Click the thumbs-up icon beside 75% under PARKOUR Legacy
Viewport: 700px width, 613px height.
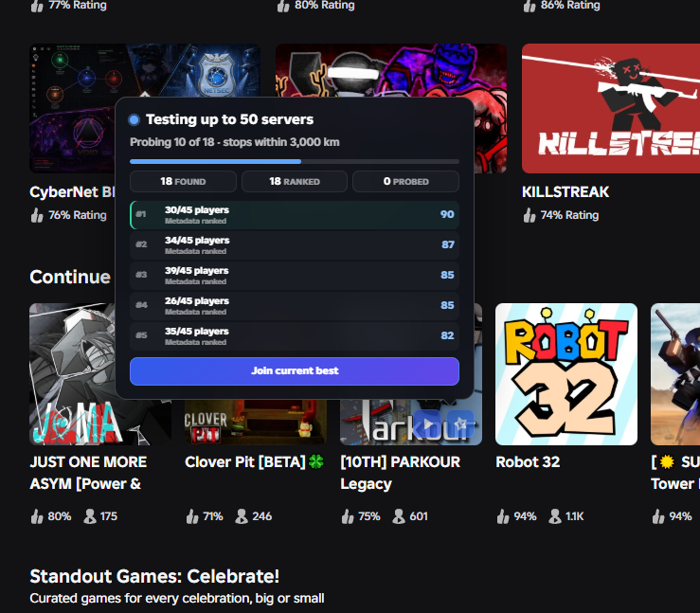(x=348, y=516)
